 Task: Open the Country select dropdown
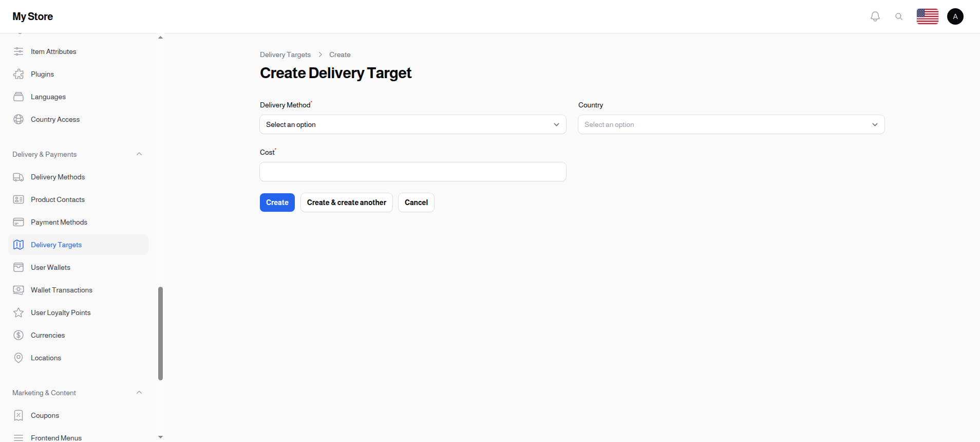tap(731, 124)
